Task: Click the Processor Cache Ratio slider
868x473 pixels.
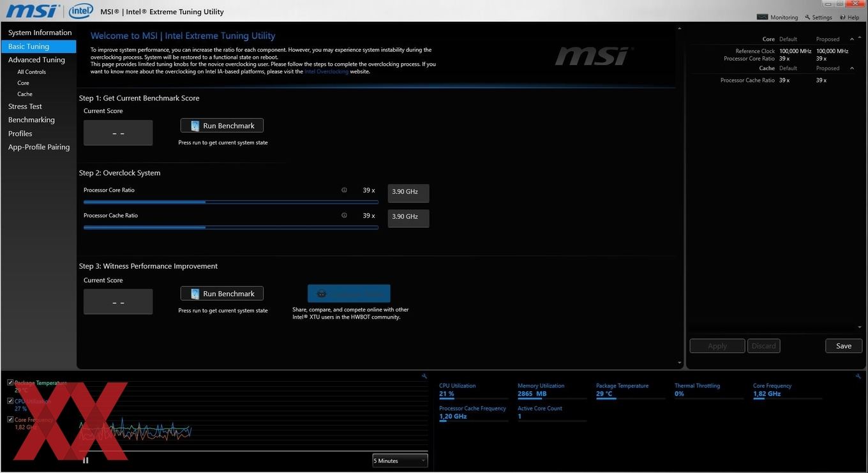Action: (230, 227)
